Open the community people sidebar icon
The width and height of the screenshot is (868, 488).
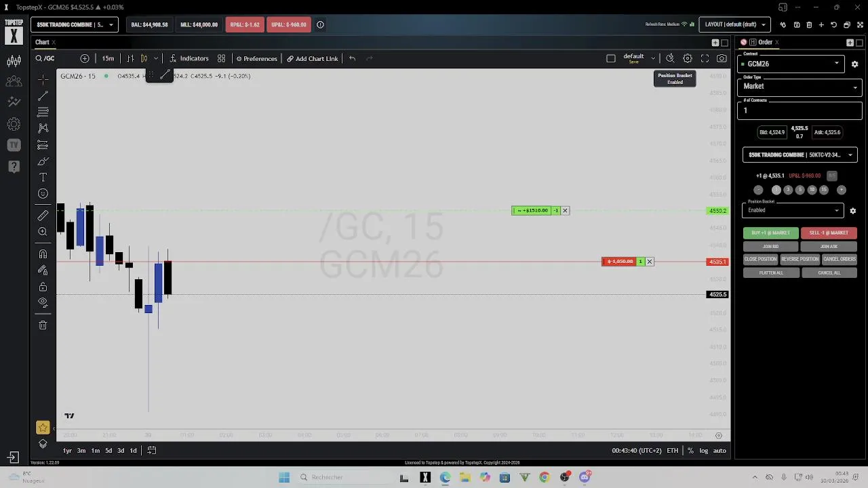14,82
